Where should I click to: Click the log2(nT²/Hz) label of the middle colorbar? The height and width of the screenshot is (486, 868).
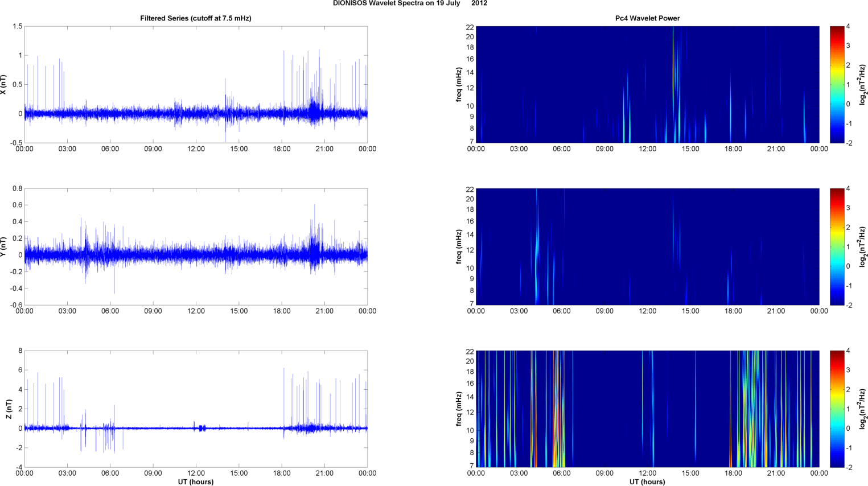click(863, 246)
